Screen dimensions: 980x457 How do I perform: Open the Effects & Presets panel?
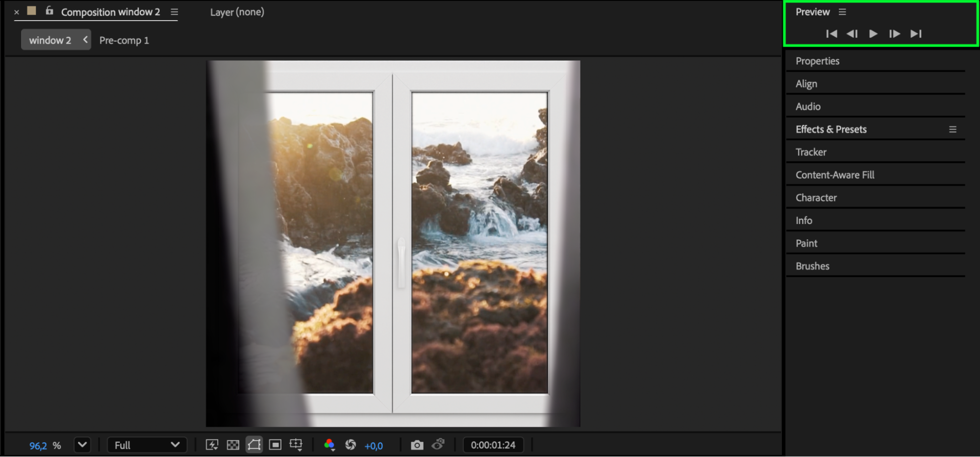pos(831,129)
